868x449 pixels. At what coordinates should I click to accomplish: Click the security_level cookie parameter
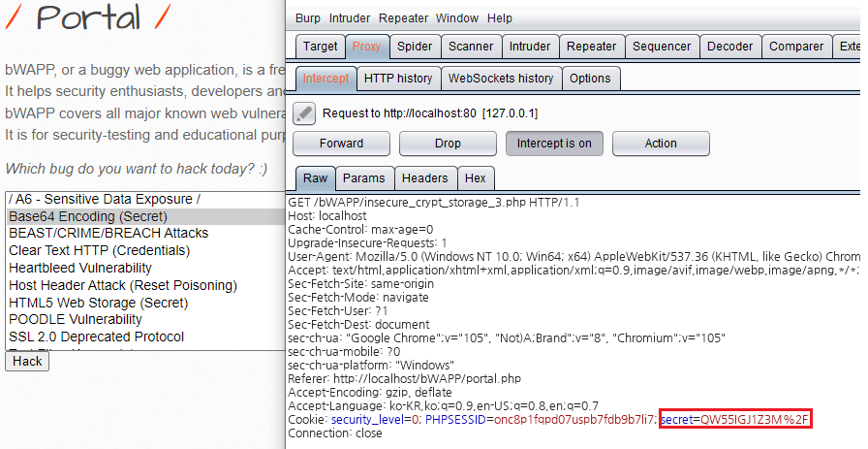pyautogui.click(x=375, y=420)
